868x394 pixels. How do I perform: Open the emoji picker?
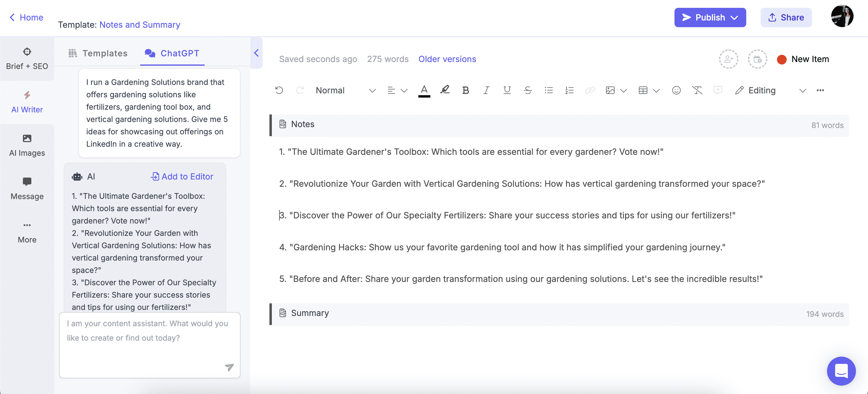676,90
